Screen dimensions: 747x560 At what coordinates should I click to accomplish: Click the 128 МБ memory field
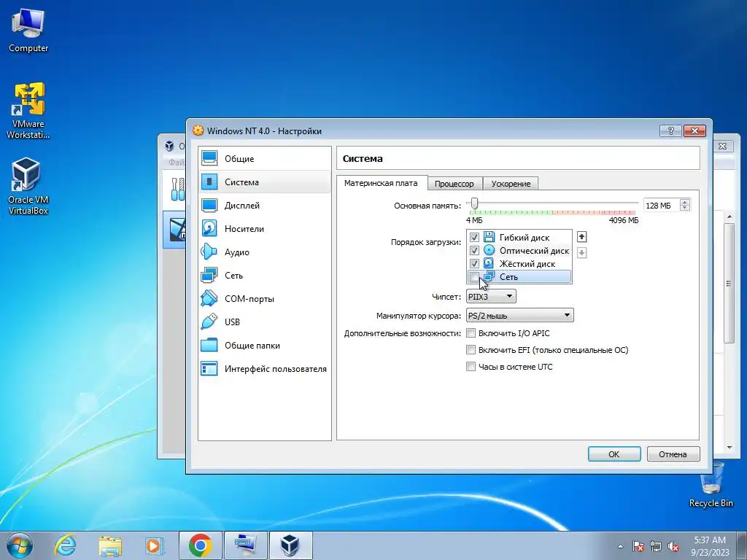pos(661,205)
